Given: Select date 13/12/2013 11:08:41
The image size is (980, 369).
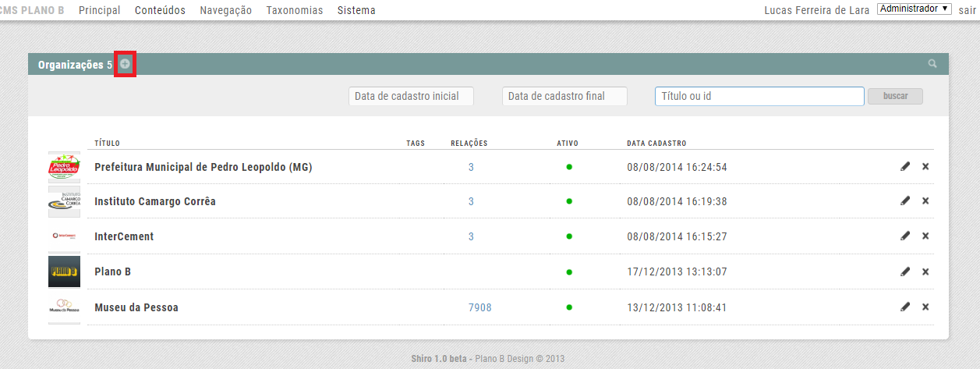Looking at the screenshot, I should [x=677, y=307].
